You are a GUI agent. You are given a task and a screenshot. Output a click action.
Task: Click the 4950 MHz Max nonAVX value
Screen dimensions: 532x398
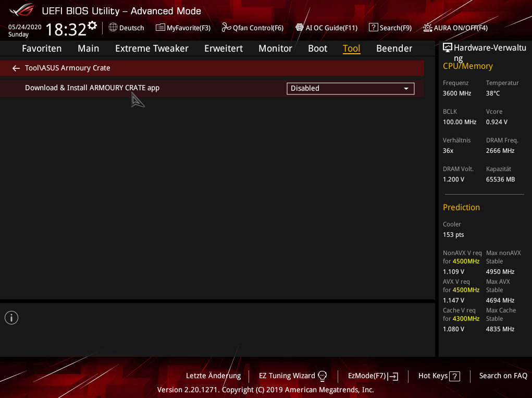[500, 272]
